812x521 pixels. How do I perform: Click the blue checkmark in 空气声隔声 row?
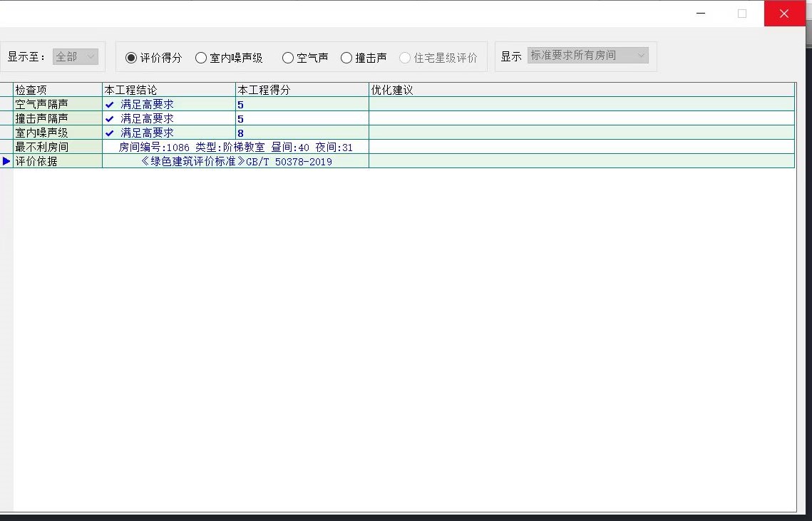coord(110,105)
